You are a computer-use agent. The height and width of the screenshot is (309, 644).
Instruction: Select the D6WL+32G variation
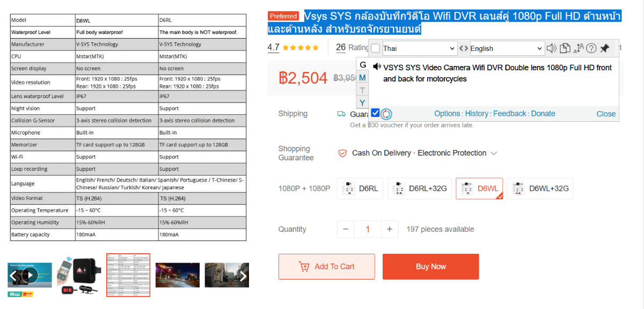540,189
